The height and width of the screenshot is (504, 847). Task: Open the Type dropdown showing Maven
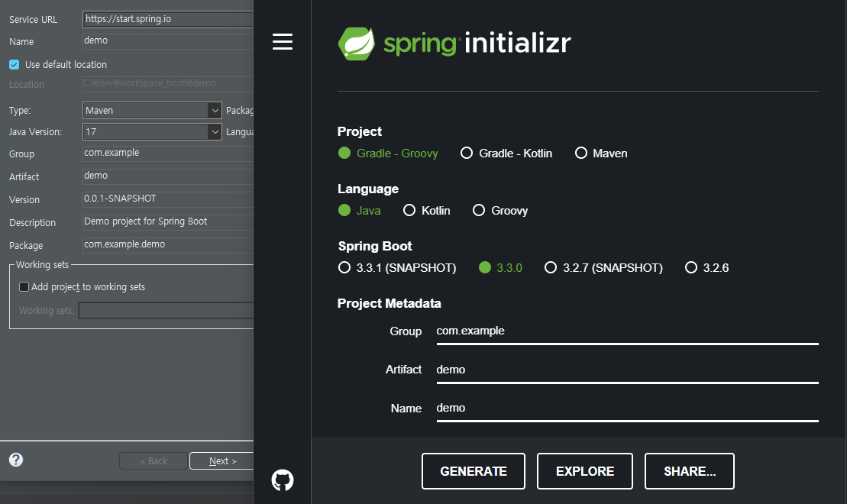coord(152,111)
